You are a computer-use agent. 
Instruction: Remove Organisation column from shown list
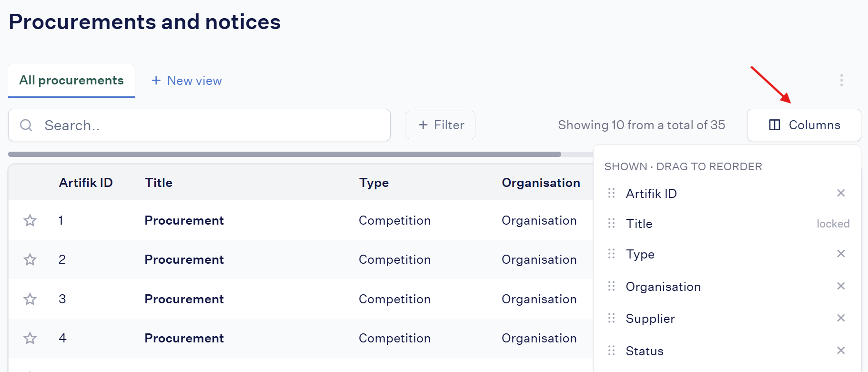coord(841,286)
